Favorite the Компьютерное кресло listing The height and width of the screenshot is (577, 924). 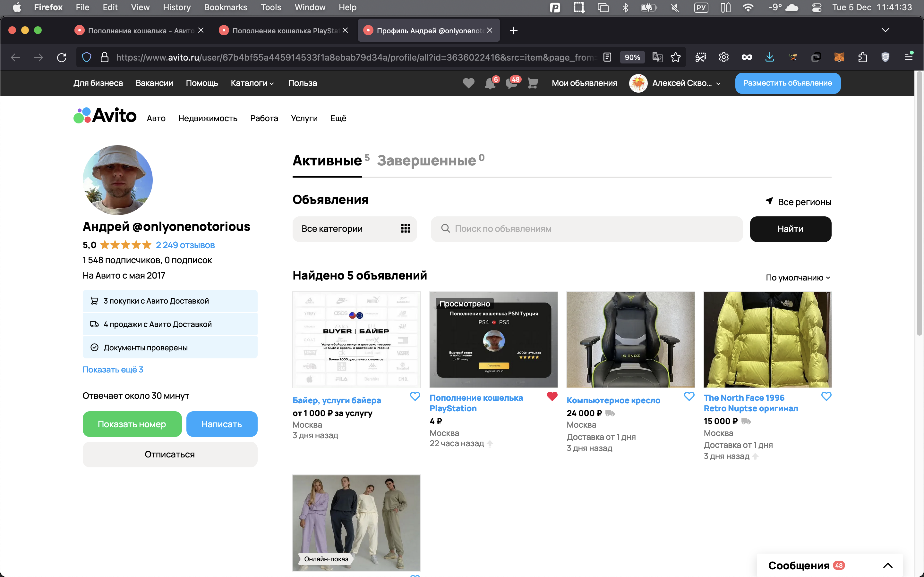pyautogui.click(x=689, y=397)
